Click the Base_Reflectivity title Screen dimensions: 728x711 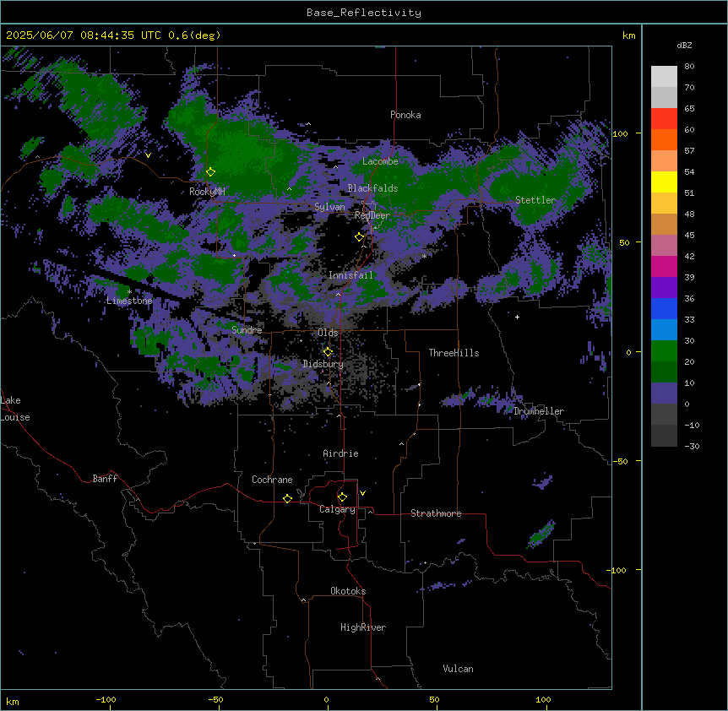[x=364, y=13]
